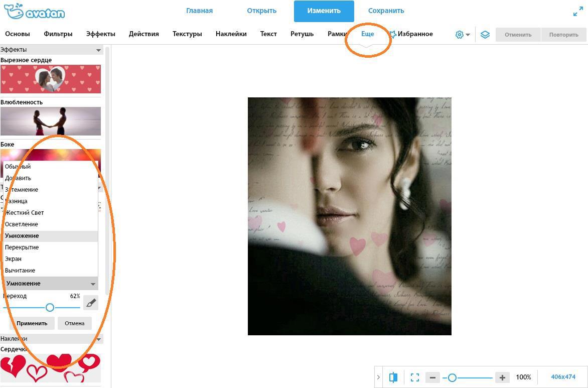Collapse the Эффекты section

click(x=98, y=50)
